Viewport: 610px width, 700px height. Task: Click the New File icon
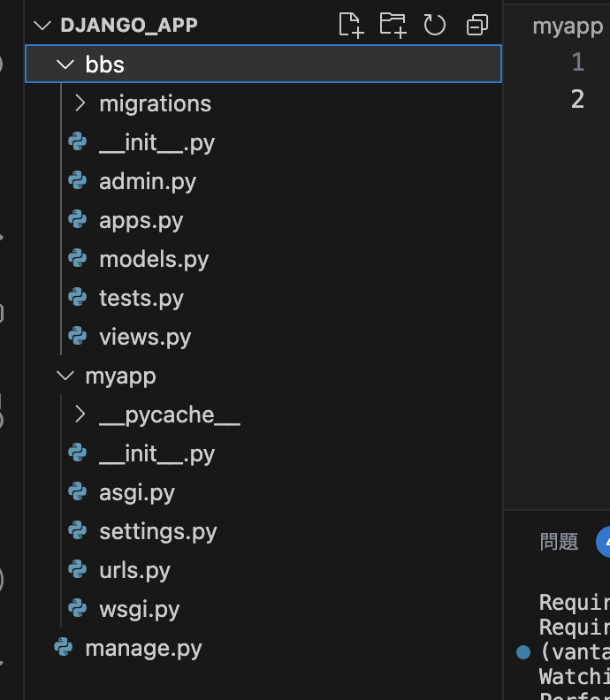tap(351, 25)
